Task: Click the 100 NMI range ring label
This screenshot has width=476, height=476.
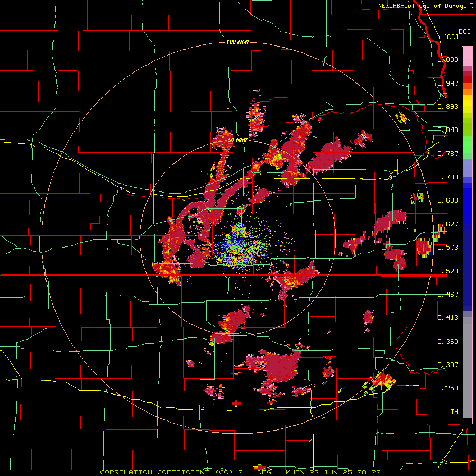Action: pos(237,42)
